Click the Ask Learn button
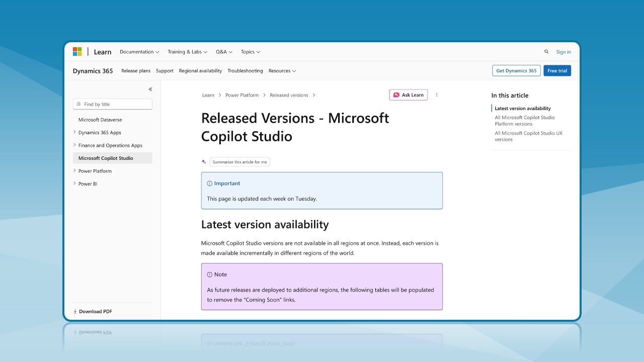644x362 pixels. tap(409, 95)
